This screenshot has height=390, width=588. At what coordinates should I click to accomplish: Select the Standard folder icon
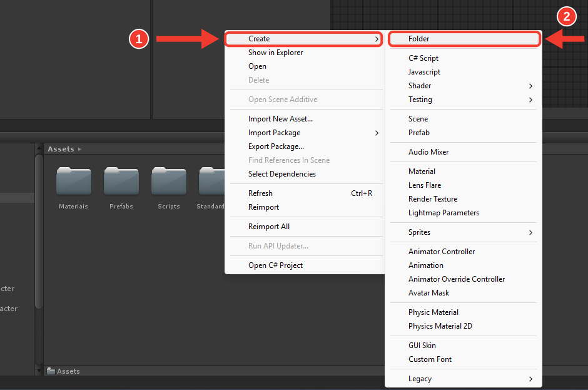(x=211, y=182)
